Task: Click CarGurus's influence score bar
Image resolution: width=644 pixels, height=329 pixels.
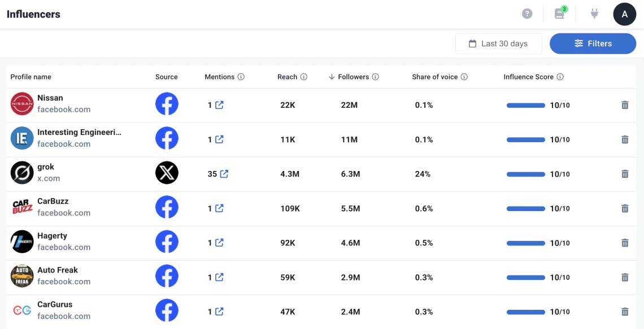Action: click(x=526, y=312)
